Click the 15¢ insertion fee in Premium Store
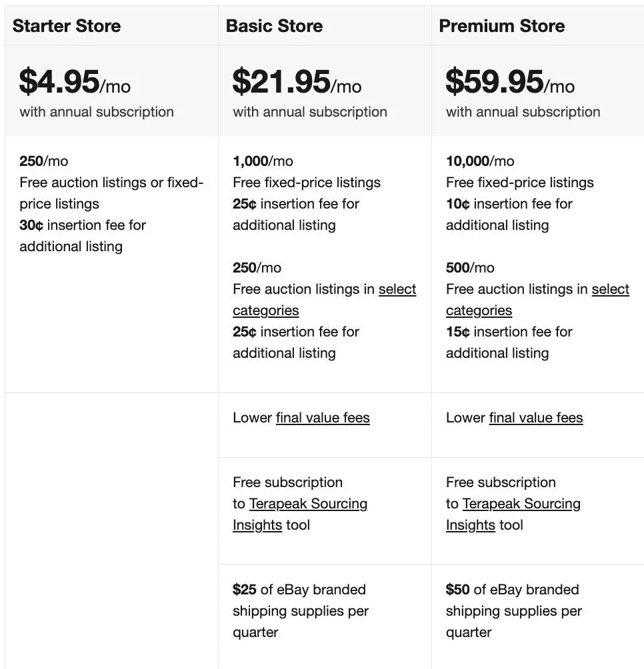The width and height of the screenshot is (644, 669). [458, 332]
